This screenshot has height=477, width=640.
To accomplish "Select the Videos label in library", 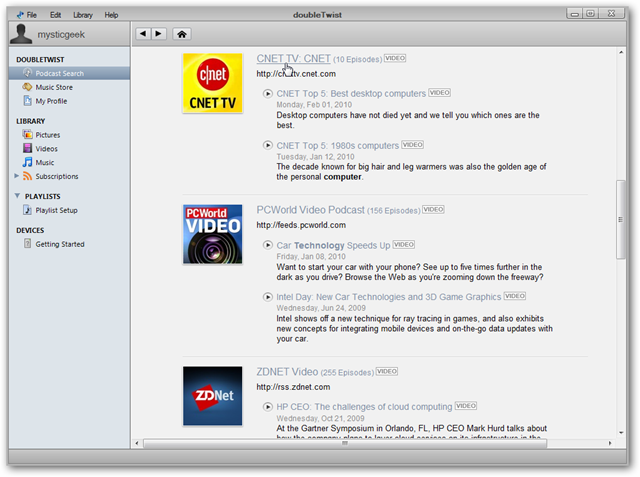I will point(47,149).
